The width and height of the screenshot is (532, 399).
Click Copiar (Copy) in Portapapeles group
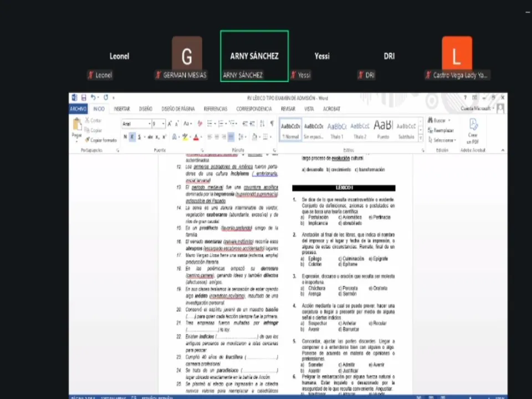[93, 130]
